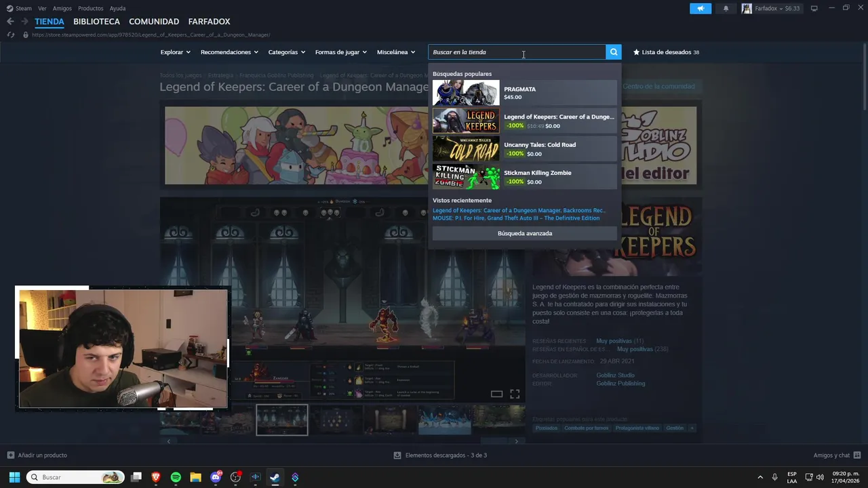Select Uncanny Tales: Cold Road suggestion

click(525, 148)
